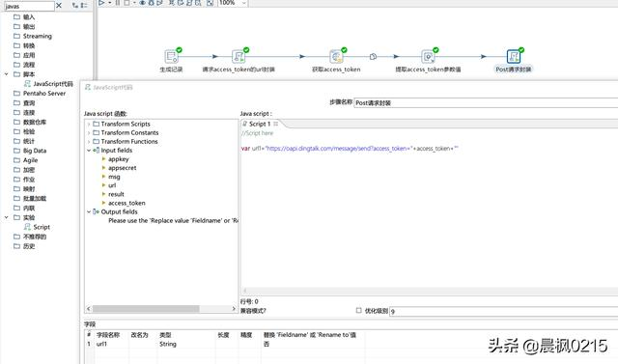Run the transformation with play icon
The width and height of the screenshot is (618, 364).
pos(101,2)
